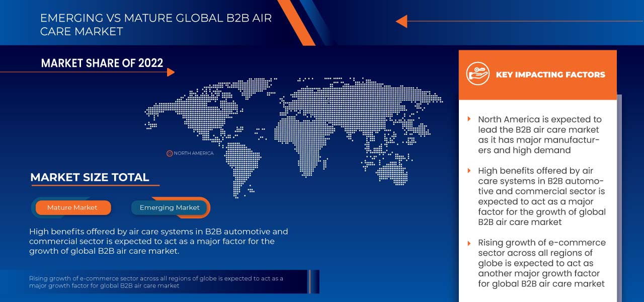Screen dimensions: 644x302
Task: Expand the High benefits offered bullet arrow
Action: [x=469, y=171]
